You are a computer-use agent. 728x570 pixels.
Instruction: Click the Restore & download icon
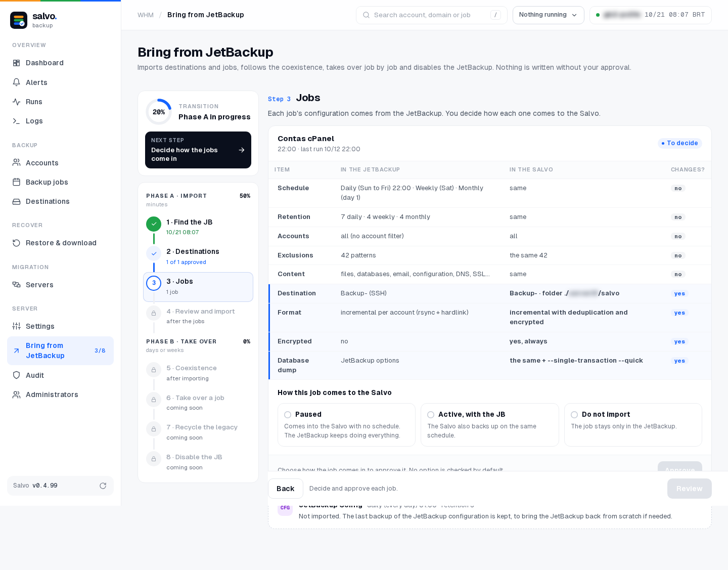[x=17, y=243]
